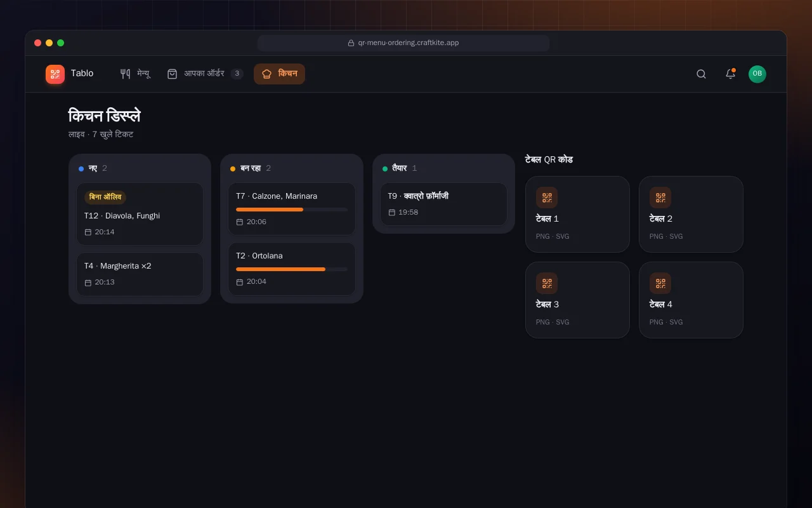812x508 pixels.
Task: Click PNG · SVG under टेबल 4
Action: pos(666,322)
